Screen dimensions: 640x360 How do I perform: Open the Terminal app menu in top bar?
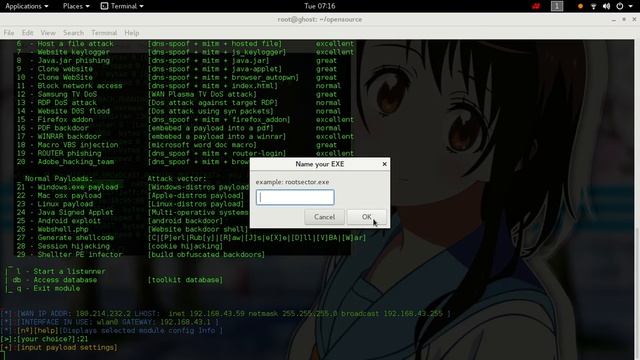[x=122, y=6]
